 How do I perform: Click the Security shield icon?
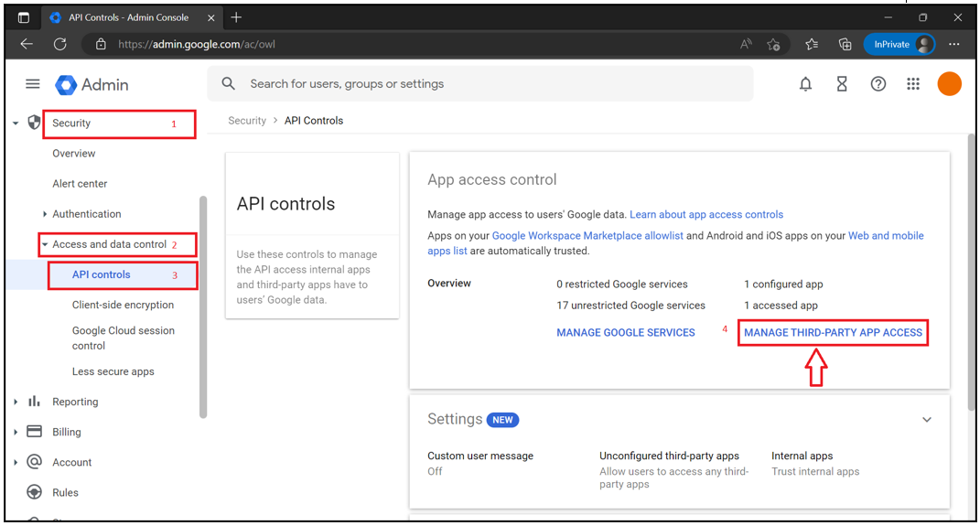click(x=35, y=123)
